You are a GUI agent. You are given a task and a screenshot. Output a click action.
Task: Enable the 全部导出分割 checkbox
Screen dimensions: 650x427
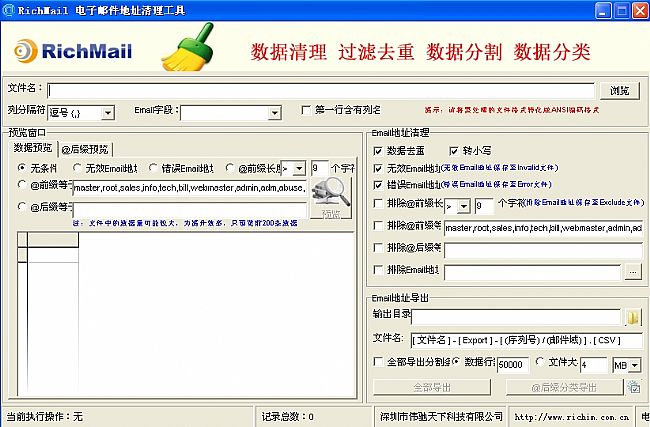(378, 361)
